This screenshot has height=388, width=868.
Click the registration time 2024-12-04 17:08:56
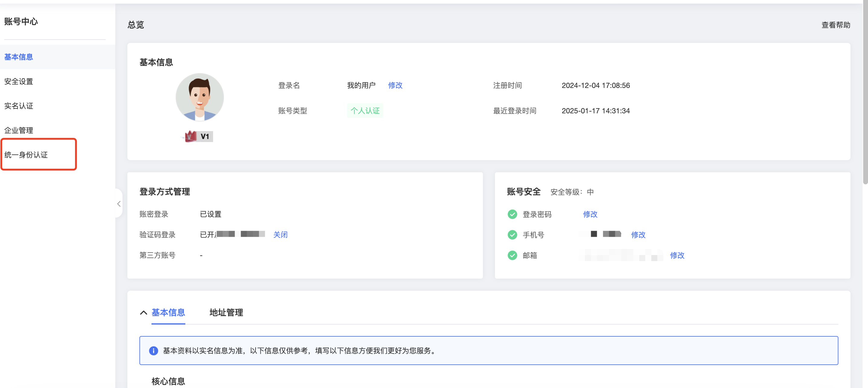[x=595, y=85]
